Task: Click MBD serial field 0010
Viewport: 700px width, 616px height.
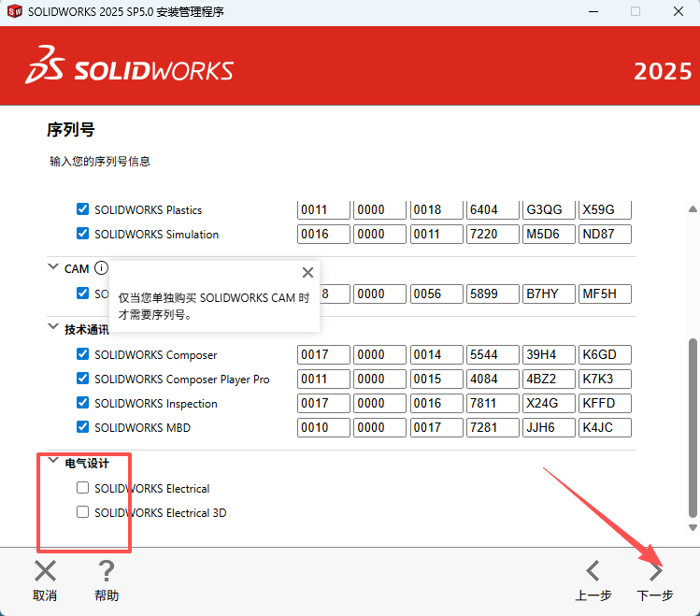Action: (323, 427)
